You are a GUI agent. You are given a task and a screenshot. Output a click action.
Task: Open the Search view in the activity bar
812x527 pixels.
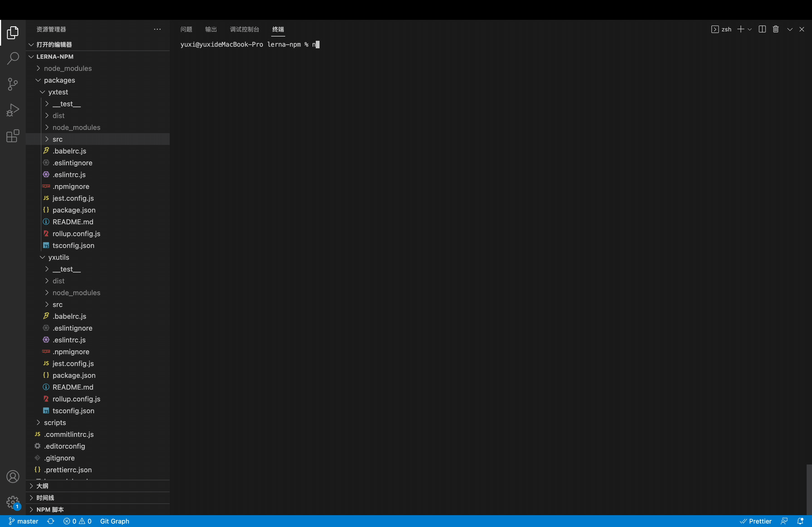13,58
